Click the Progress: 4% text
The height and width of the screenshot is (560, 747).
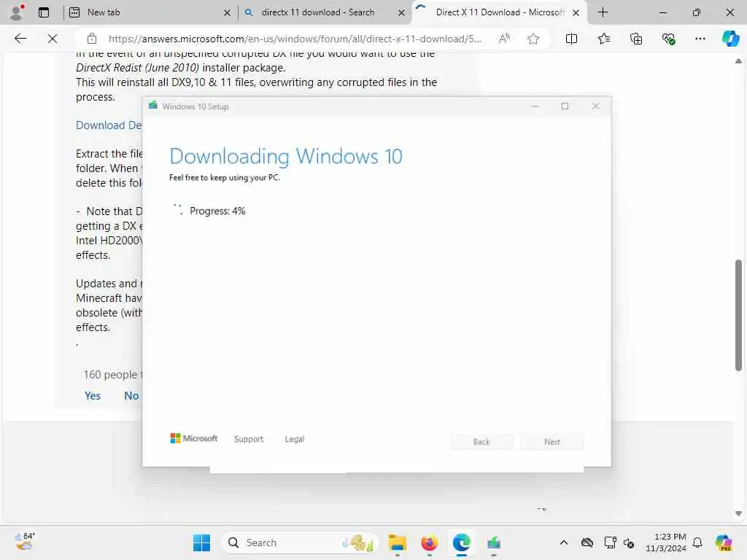click(x=217, y=211)
